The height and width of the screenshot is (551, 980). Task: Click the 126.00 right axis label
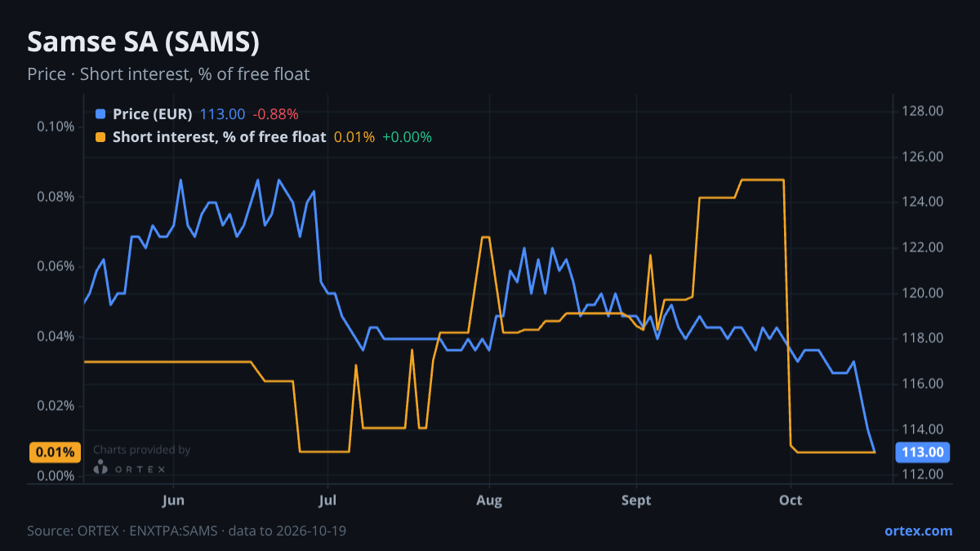924,157
